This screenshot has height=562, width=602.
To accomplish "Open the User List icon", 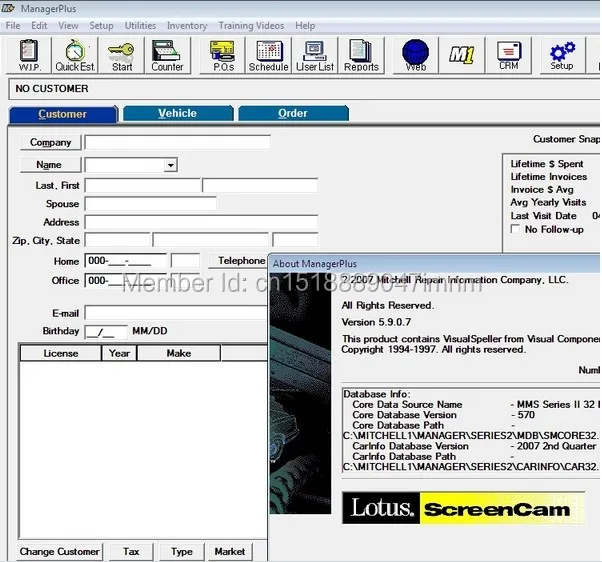I will point(315,55).
